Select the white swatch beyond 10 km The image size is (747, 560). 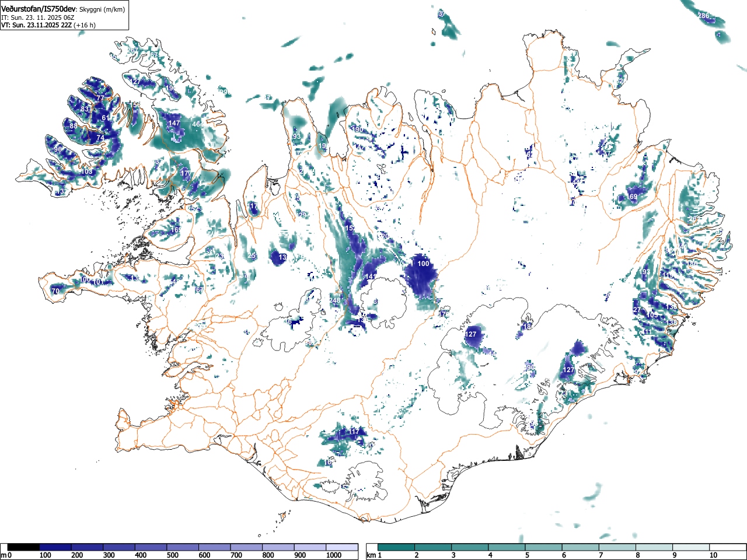point(727,547)
